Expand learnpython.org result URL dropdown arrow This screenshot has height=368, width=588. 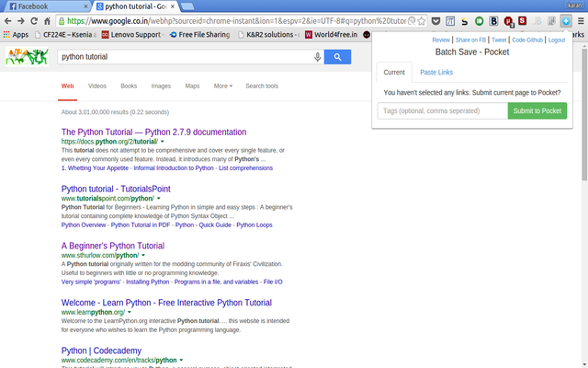[x=130, y=313]
